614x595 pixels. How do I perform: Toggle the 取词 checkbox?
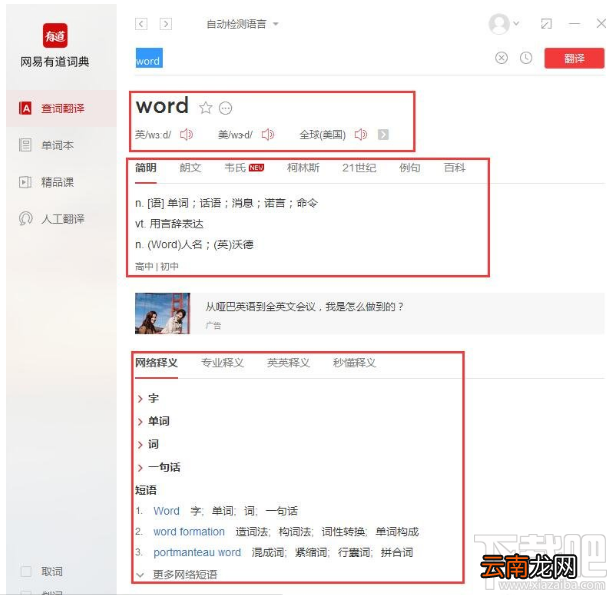pos(26,571)
